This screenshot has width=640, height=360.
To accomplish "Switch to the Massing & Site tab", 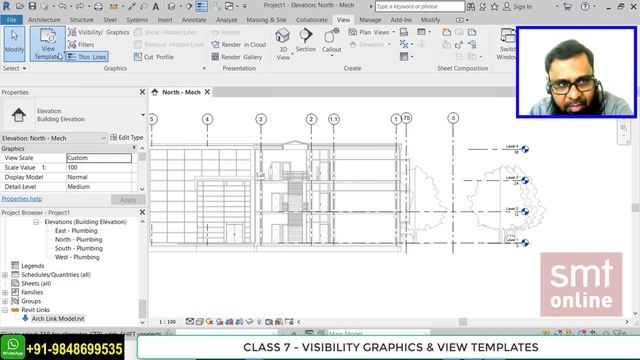I will (266, 20).
